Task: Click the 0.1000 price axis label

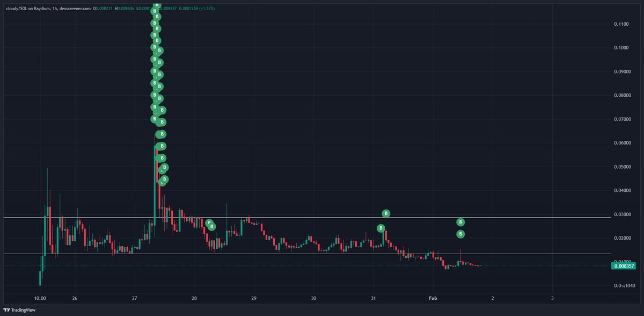Action: click(x=621, y=48)
